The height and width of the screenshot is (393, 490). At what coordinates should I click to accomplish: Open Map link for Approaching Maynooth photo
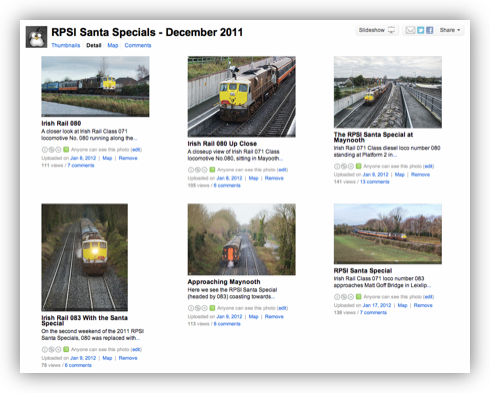click(x=253, y=316)
